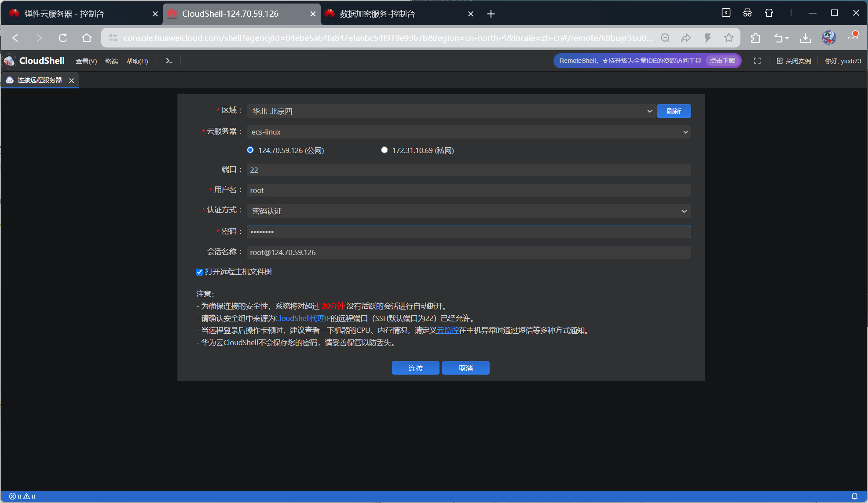Click the new terminal prompt icon

click(169, 61)
